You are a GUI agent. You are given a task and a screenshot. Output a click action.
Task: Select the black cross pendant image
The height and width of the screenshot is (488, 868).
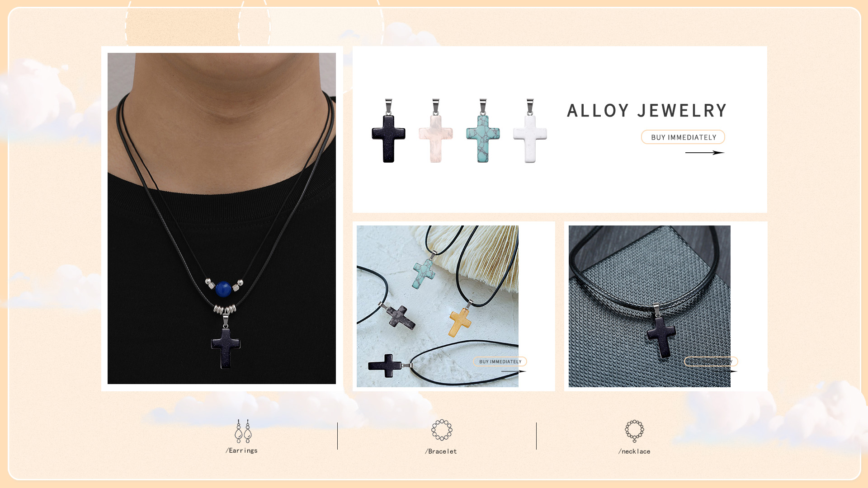click(388, 131)
